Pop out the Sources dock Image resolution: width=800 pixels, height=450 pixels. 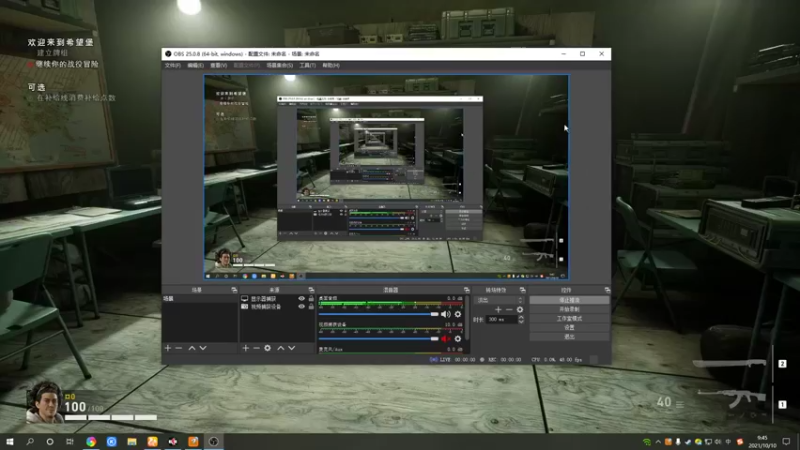311,290
